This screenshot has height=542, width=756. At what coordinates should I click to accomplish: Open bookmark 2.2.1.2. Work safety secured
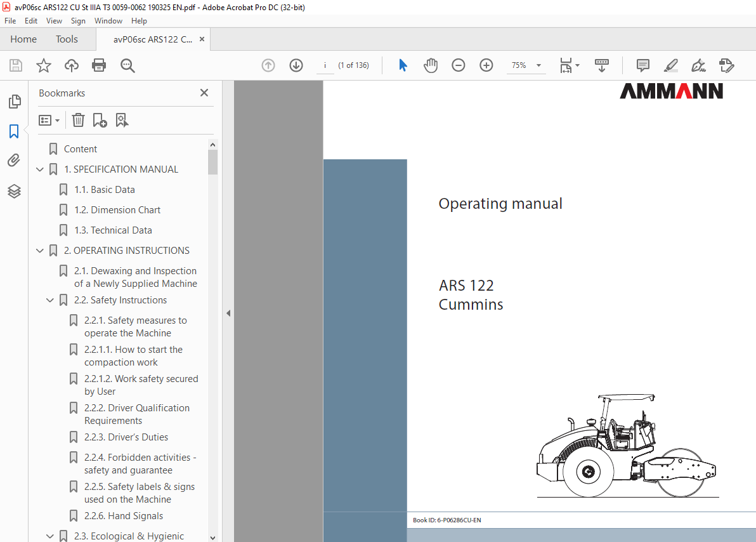pyautogui.click(x=141, y=385)
